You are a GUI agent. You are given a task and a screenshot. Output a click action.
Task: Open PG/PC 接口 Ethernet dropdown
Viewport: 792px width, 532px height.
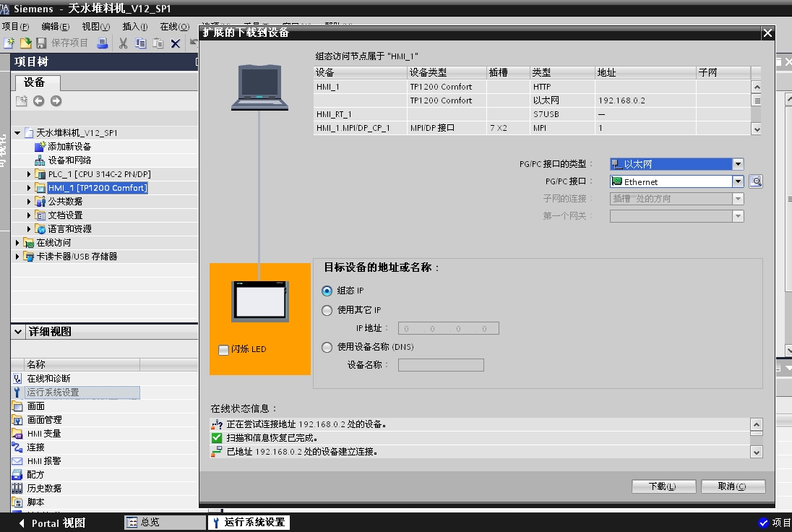pyautogui.click(x=738, y=181)
